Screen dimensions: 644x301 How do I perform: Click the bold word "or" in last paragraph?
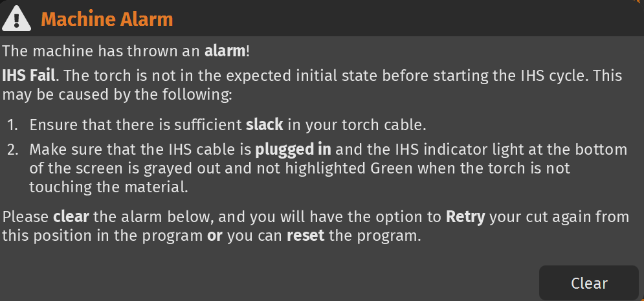point(214,235)
